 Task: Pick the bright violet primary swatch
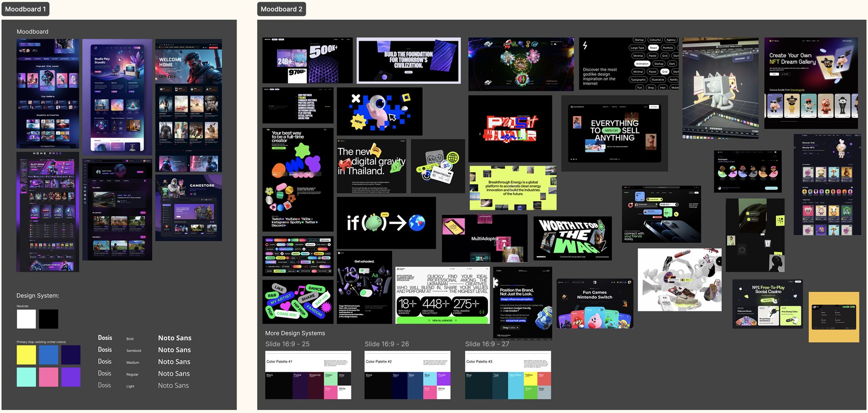pyautogui.click(x=71, y=377)
